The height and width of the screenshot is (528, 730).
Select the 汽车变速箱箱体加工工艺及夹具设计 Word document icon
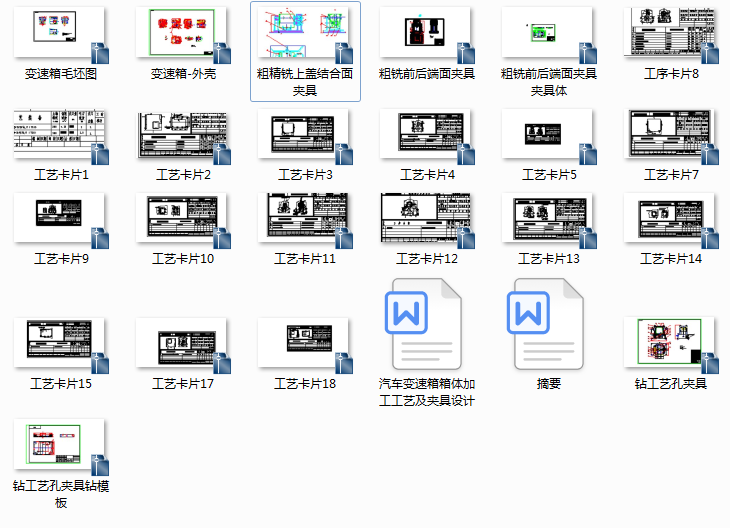click(424, 324)
